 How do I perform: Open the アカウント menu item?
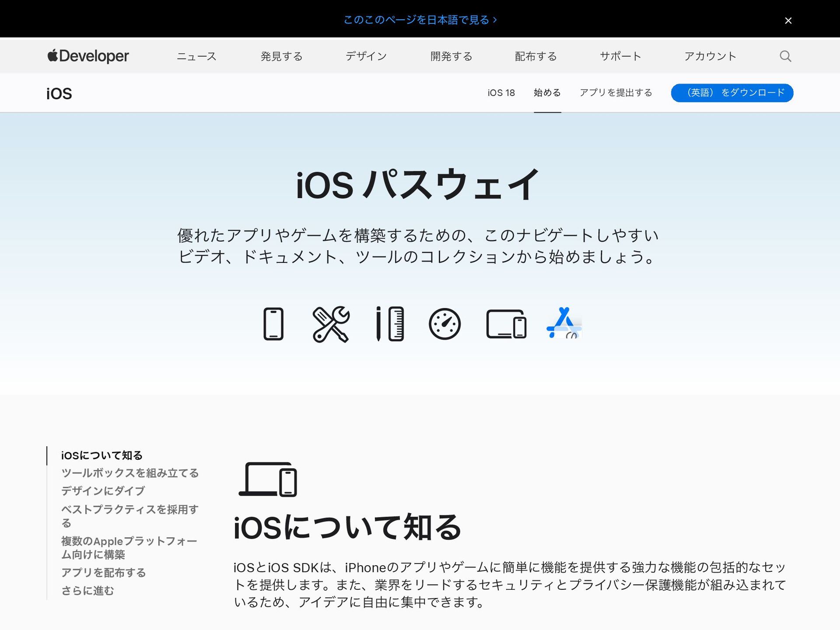pyautogui.click(x=710, y=56)
